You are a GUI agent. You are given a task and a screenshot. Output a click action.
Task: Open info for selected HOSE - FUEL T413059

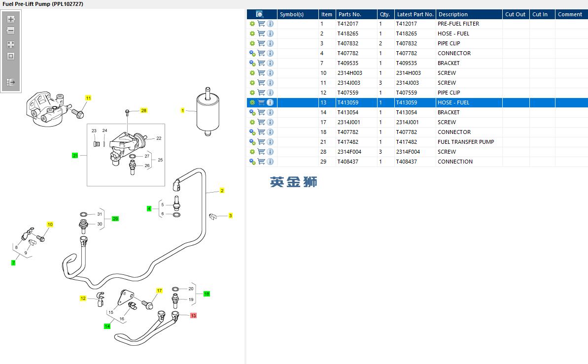pyautogui.click(x=270, y=102)
